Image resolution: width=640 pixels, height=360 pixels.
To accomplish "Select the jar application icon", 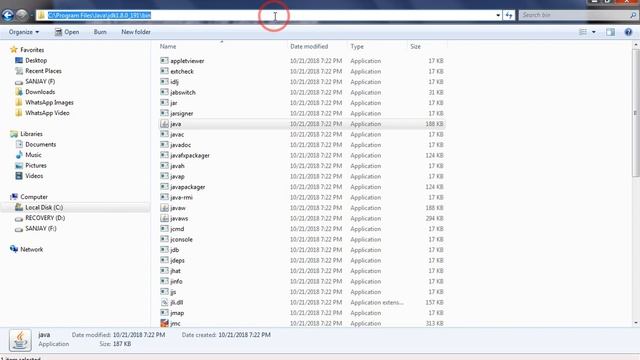I will 164,103.
